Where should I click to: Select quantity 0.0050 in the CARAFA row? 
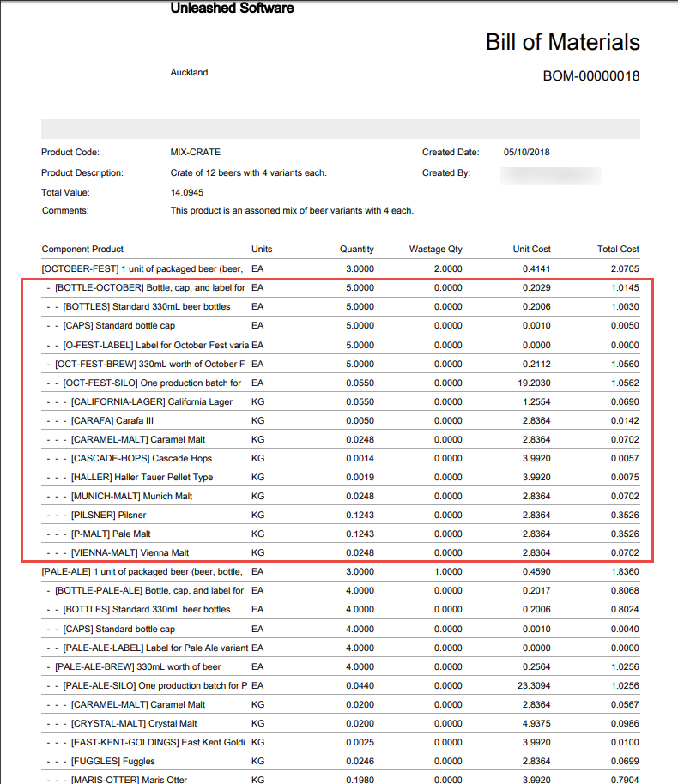tap(360, 420)
